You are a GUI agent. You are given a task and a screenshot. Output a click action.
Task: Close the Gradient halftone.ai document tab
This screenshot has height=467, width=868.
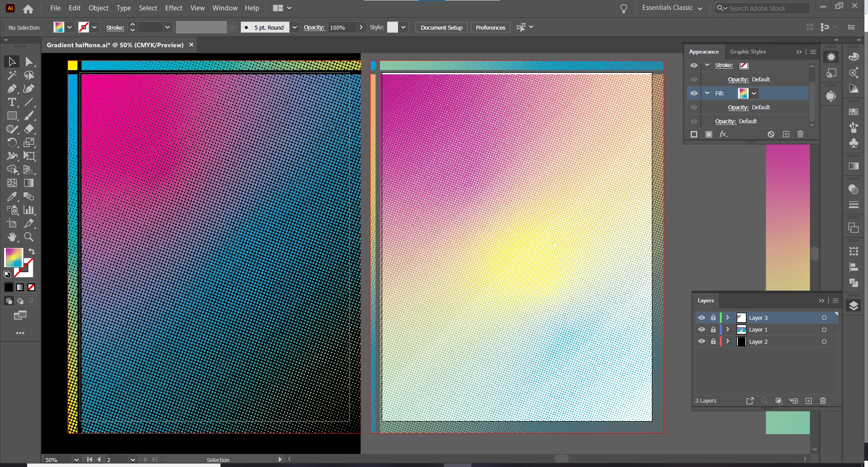pyautogui.click(x=191, y=45)
